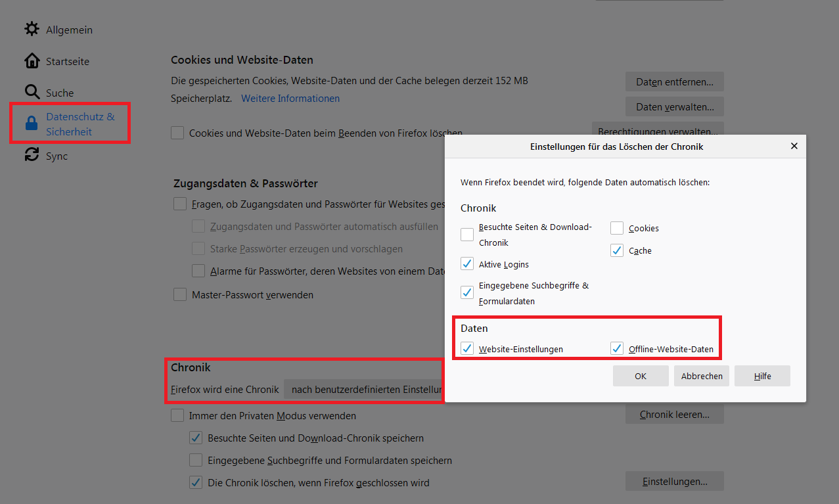Click the Abbrechen button
The image size is (839, 504).
point(702,376)
